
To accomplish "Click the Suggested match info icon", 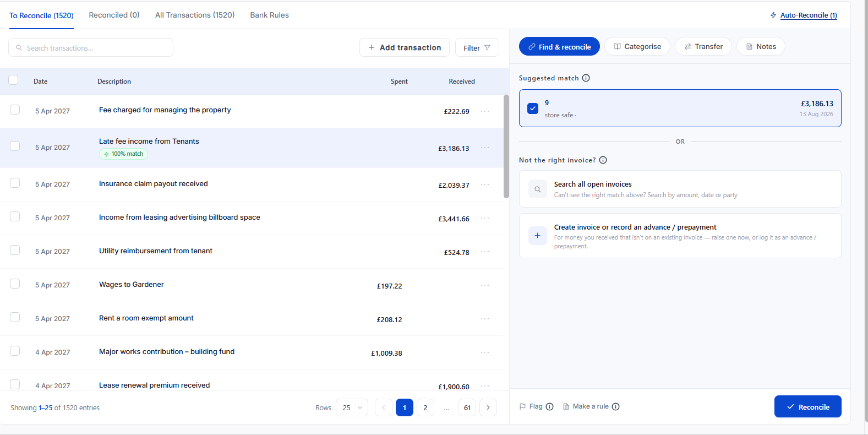I will 586,78.
